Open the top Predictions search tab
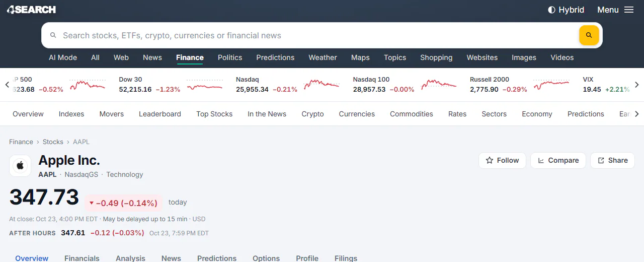 [275, 57]
